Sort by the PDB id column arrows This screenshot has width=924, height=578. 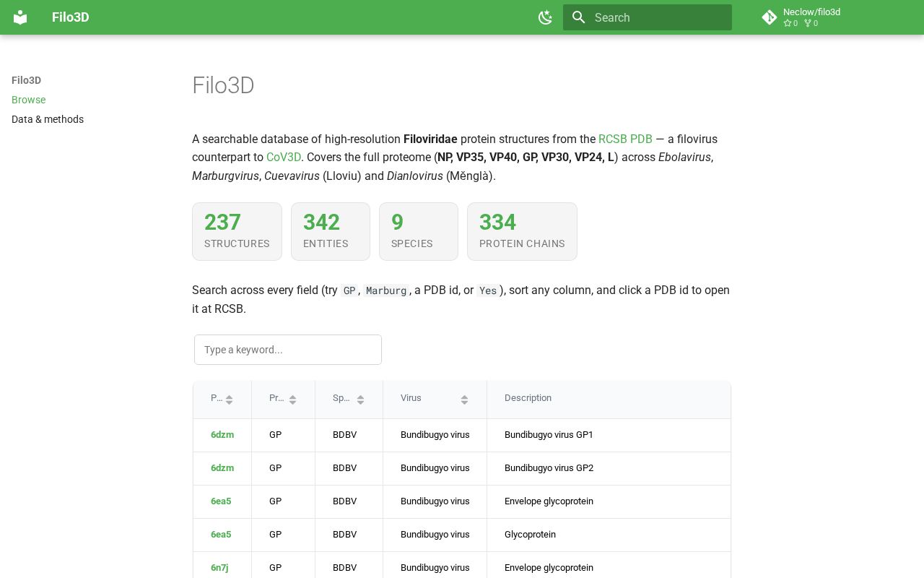pyautogui.click(x=229, y=400)
